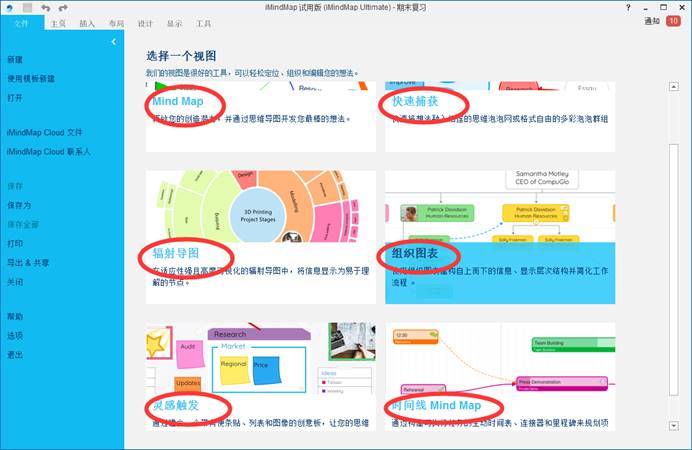Switch to the 工具 tab

203,23
